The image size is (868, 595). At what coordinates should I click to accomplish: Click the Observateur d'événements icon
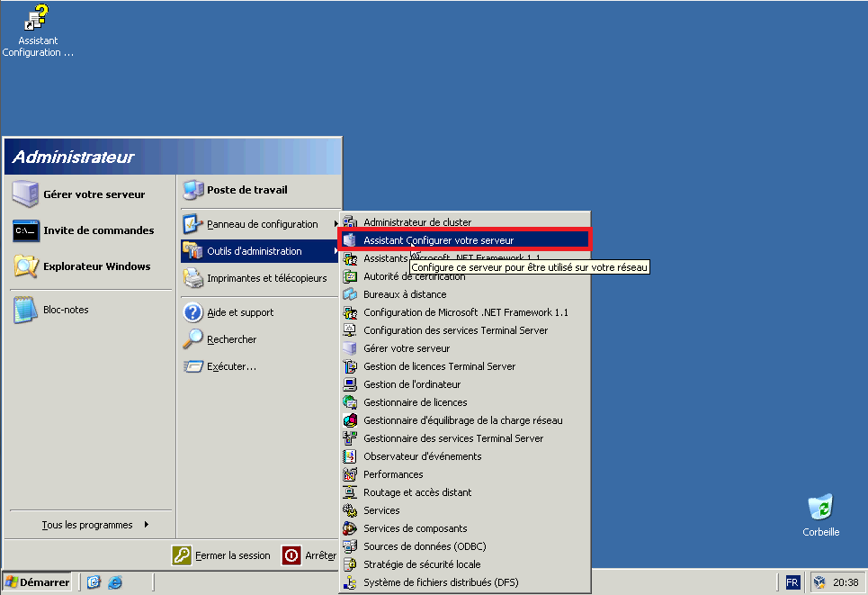pos(350,456)
